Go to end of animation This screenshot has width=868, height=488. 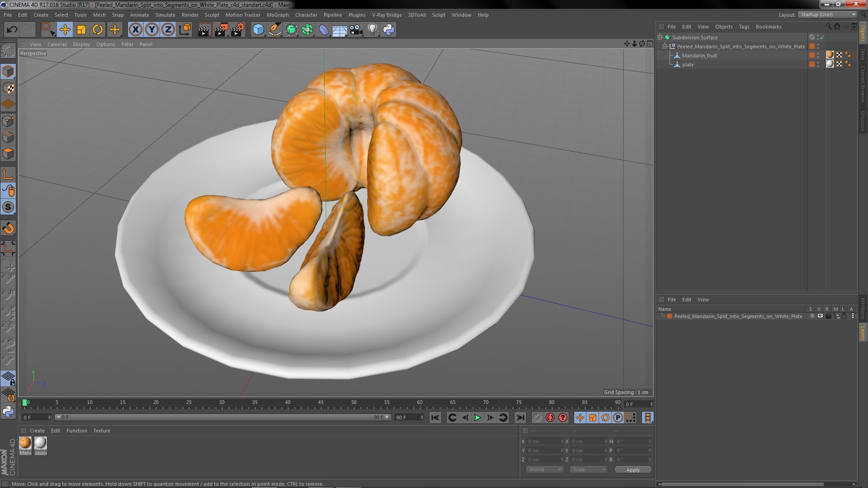point(520,418)
